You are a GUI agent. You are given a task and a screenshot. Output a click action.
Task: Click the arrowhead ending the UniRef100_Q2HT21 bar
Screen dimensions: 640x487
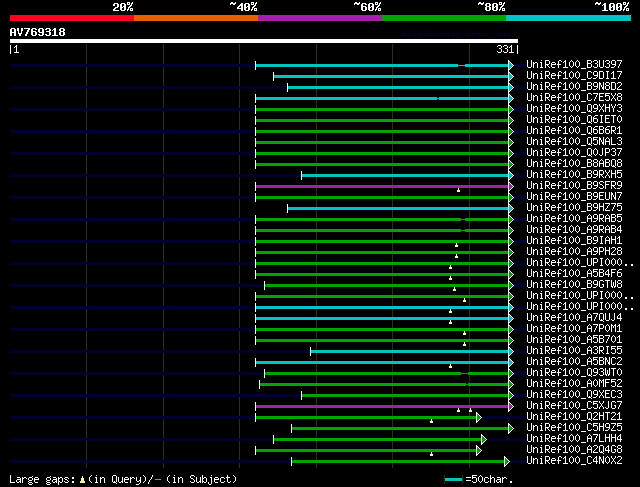tap(479, 417)
